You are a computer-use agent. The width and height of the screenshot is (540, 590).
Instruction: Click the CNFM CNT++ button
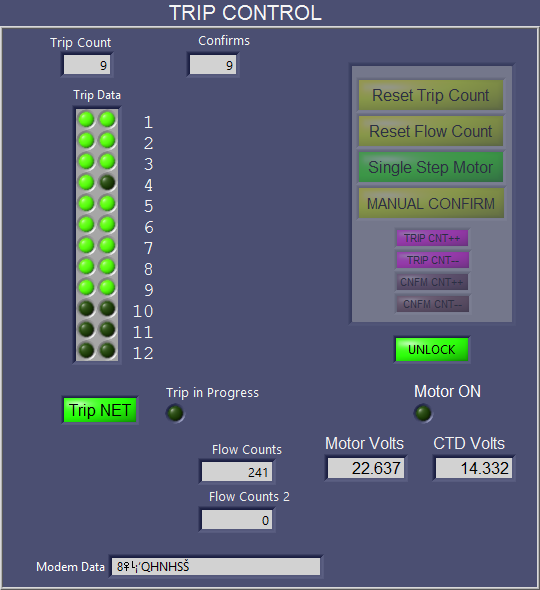432,282
